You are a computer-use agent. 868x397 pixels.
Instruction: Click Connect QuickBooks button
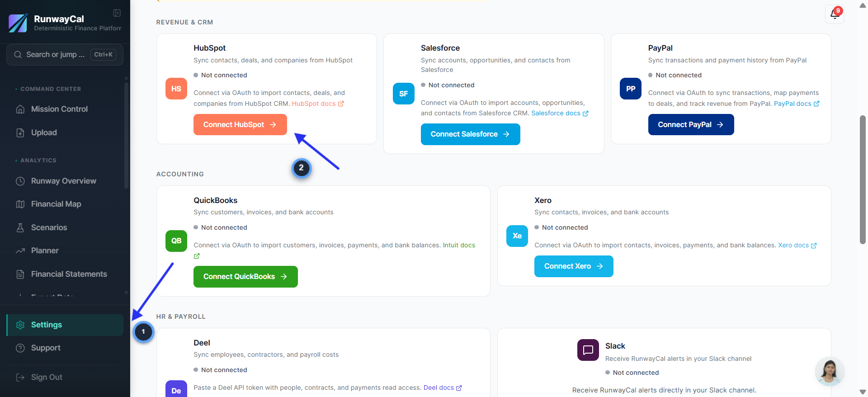point(245,276)
